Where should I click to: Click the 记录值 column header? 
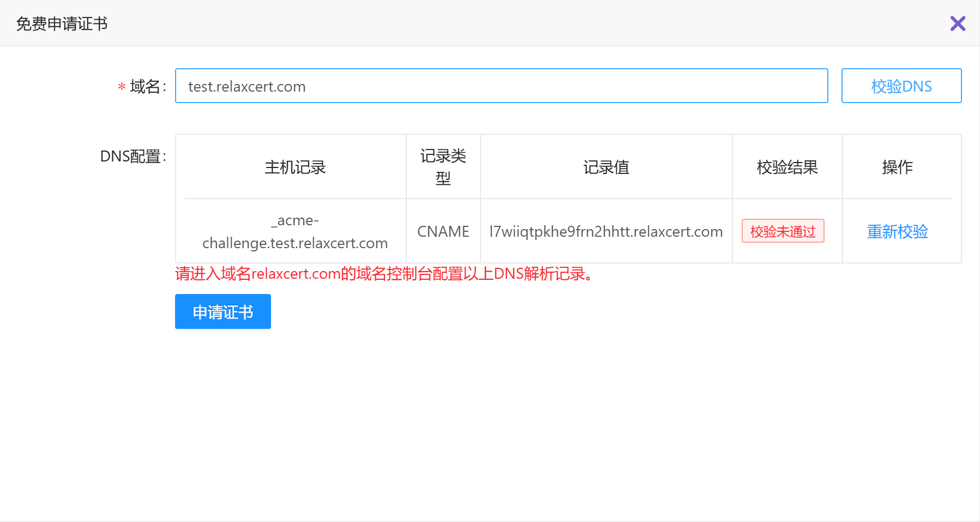click(606, 167)
